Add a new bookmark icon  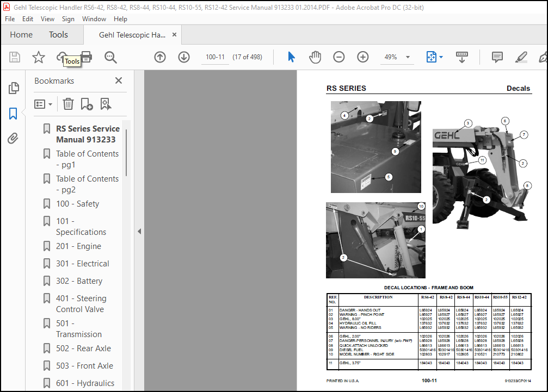click(x=87, y=104)
